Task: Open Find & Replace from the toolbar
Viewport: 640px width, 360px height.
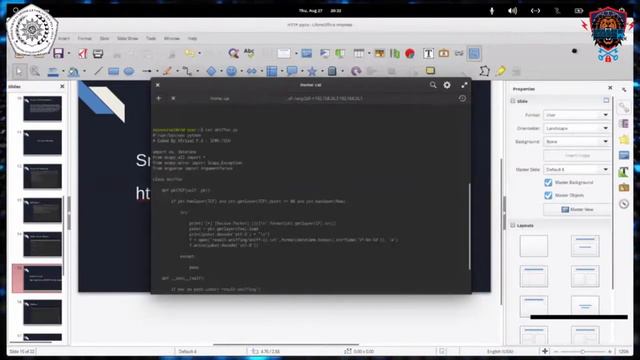Action: 234,53
